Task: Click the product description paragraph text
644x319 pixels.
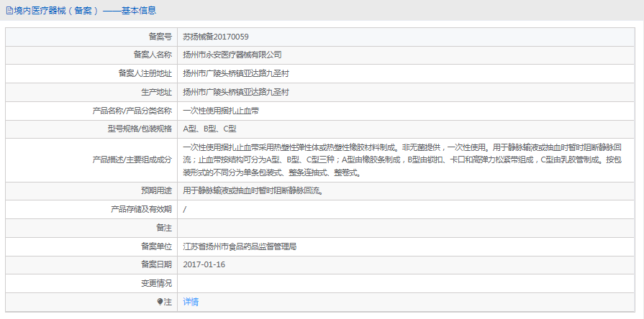Action: [402, 160]
